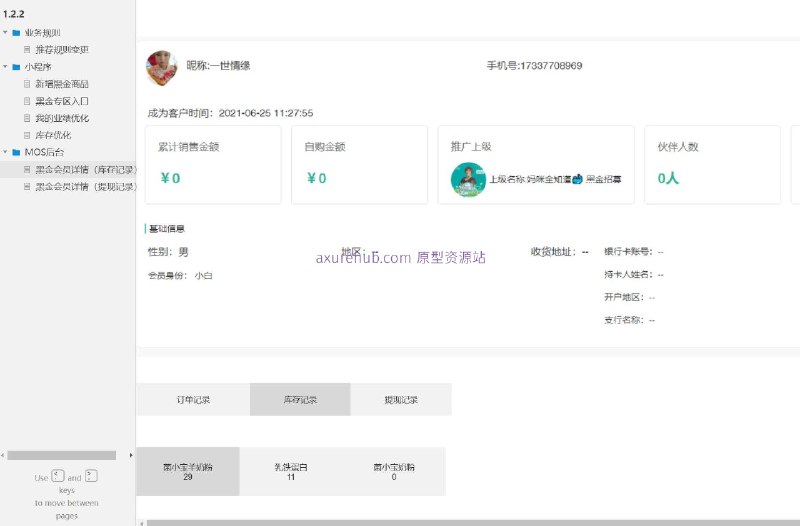Open the 我的业绩优化 page
The image size is (800, 526).
62,118
